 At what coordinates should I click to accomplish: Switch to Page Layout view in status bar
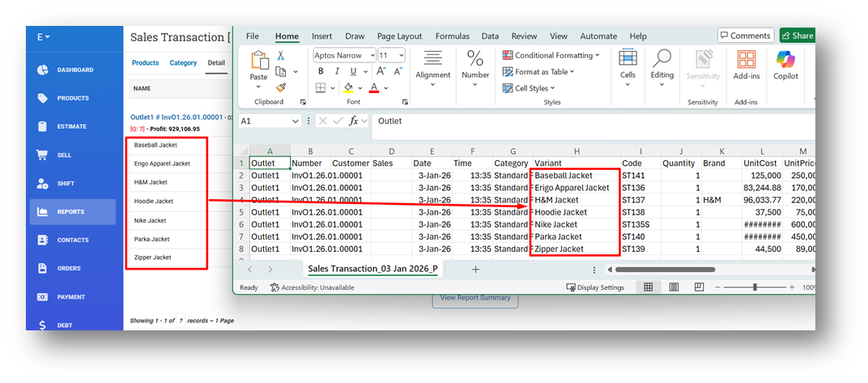click(674, 287)
